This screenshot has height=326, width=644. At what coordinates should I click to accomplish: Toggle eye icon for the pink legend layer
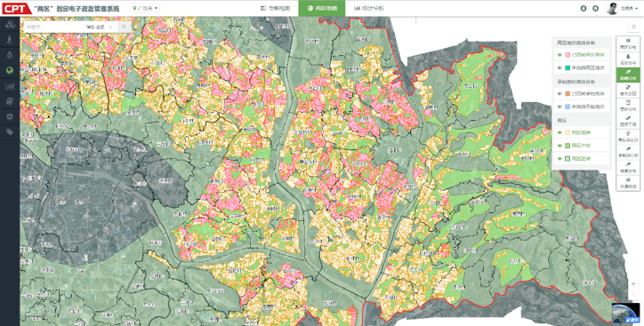pos(559,54)
